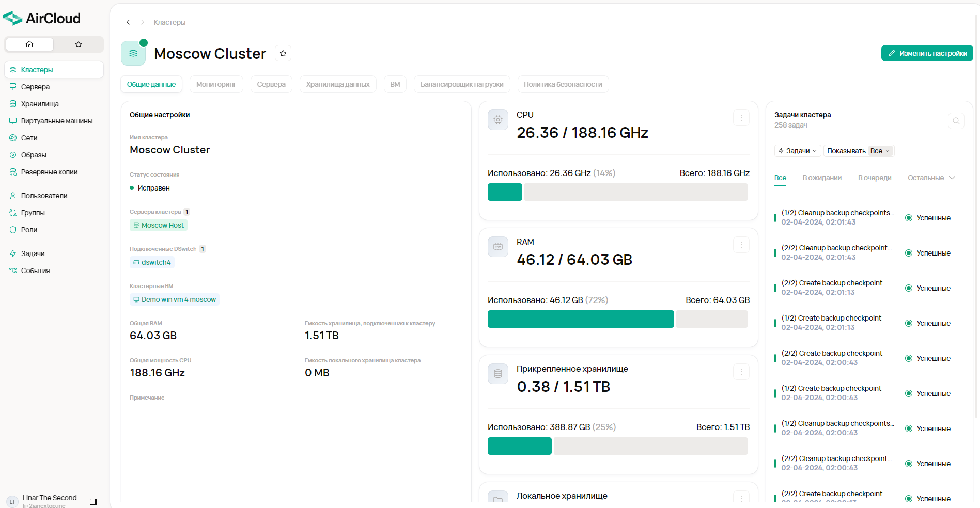Image resolution: width=980 pixels, height=508 pixels.
Task: Go back using the left arrow
Action: coord(128,22)
